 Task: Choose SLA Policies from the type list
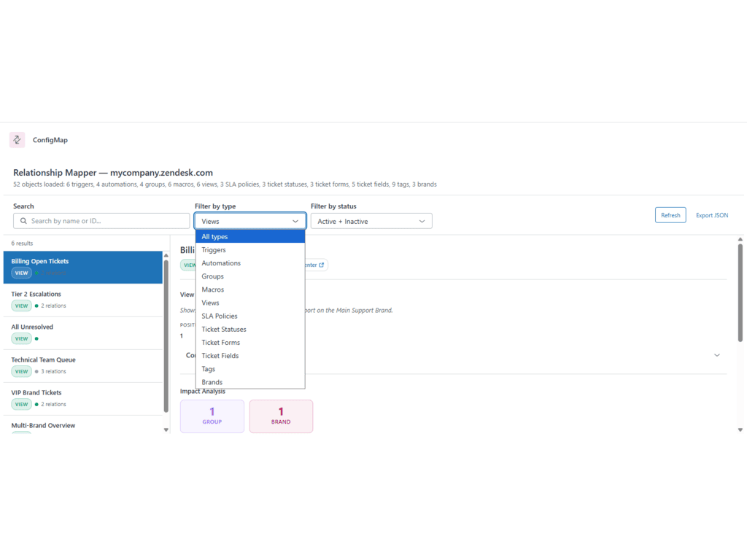click(x=250, y=316)
